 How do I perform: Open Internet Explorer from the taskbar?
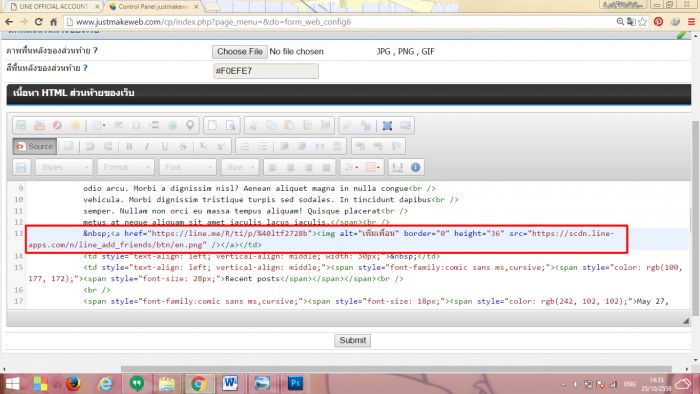coord(105,384)
